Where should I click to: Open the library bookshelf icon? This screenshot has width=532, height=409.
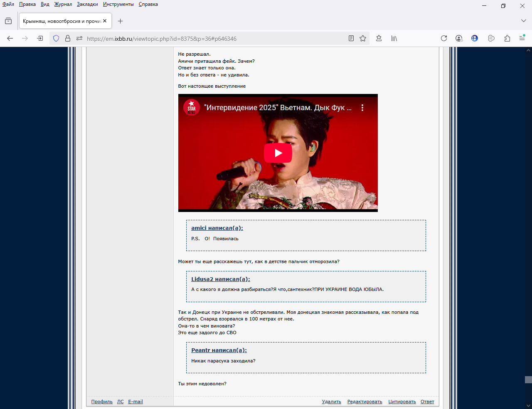click(394, 38)
